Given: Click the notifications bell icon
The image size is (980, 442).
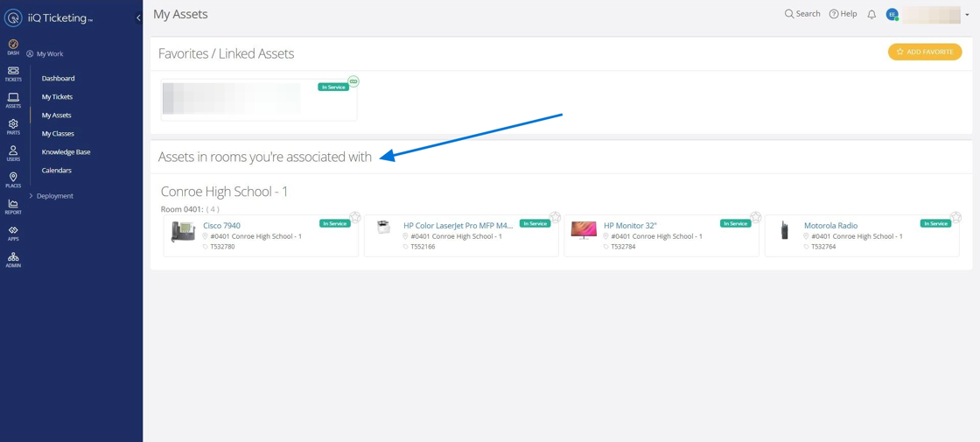Looking at the screenshot, I should coord(871,14).
